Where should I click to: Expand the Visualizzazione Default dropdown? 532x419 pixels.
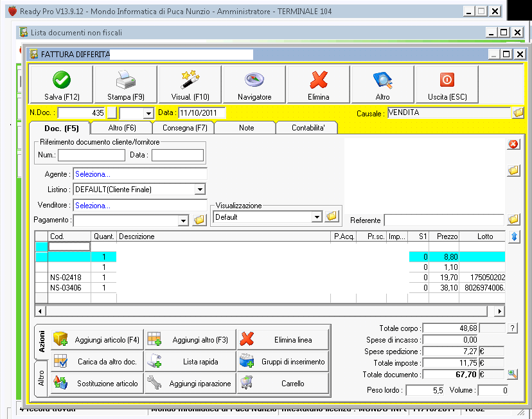coord(316,217)
